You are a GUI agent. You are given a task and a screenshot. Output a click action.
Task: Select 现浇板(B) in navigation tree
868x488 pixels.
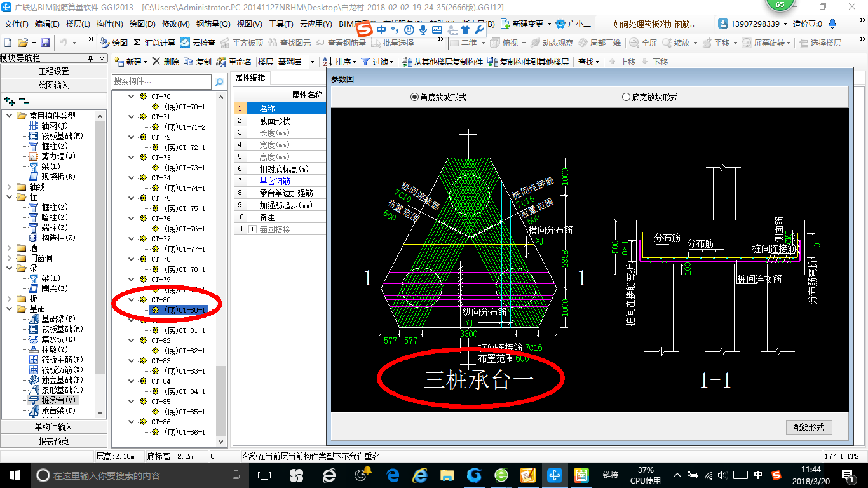[58, 177]
